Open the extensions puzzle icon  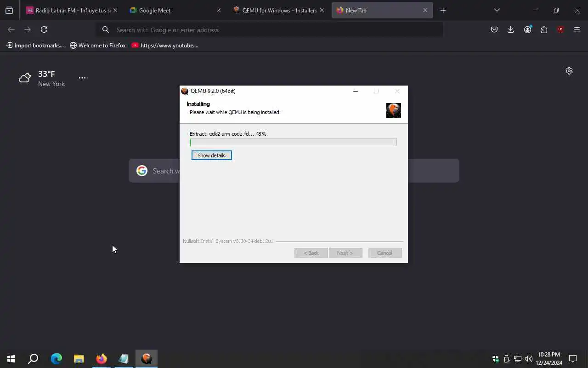tap(544, 29)
